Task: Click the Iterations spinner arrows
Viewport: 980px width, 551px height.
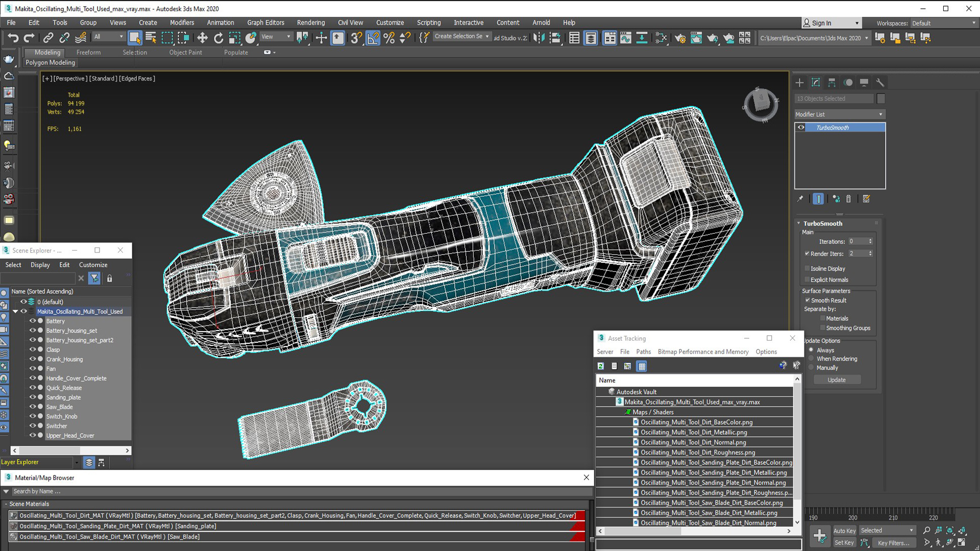Action: [x=870, y=241]
